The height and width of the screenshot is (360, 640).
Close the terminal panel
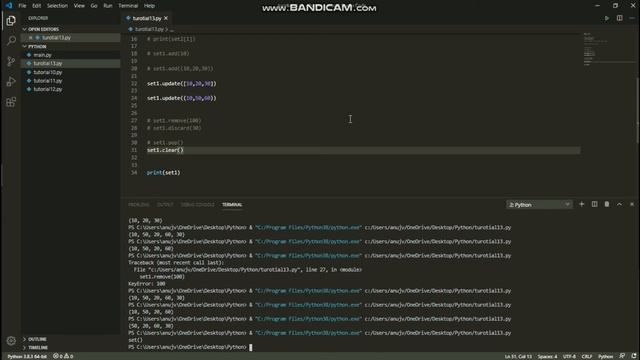click(x=632, y=204)
